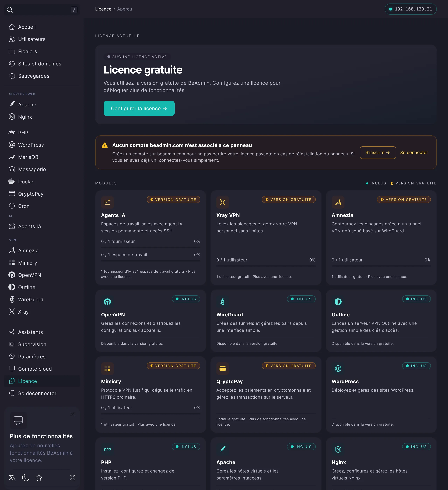Click the Agents IA sidebar icon
Image resolution: width=448 pixels, height=490 pixels.
point(12,226)
